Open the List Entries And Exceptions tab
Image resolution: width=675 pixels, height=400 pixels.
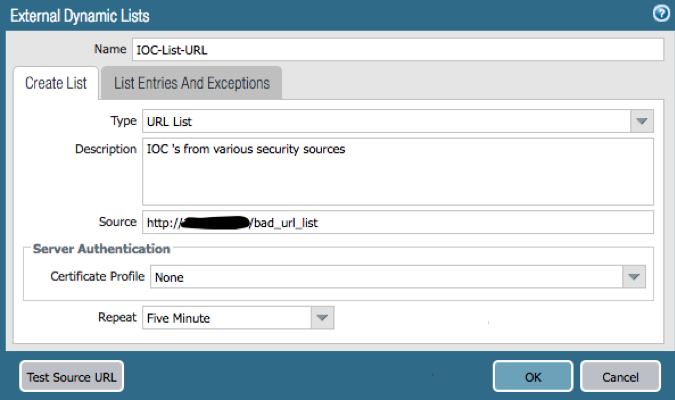(192, 83)
